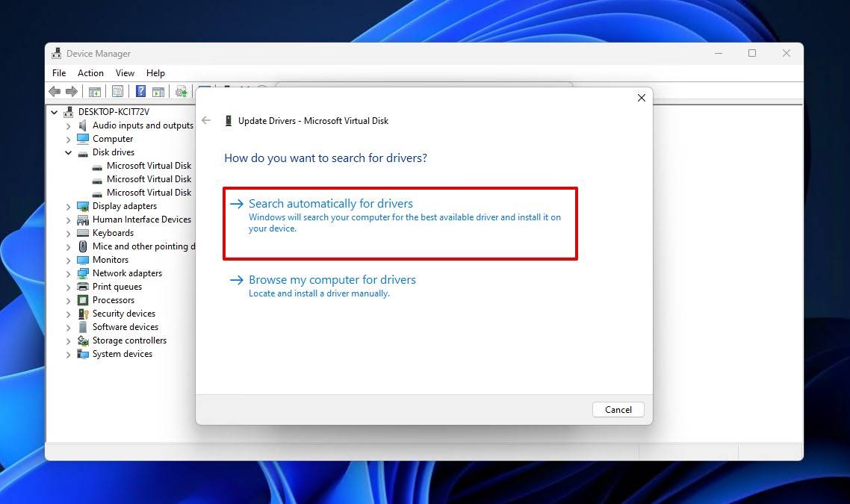Expand the Human Interface Devices chevron
Screen dimensions: 850x504
point(68,220)
